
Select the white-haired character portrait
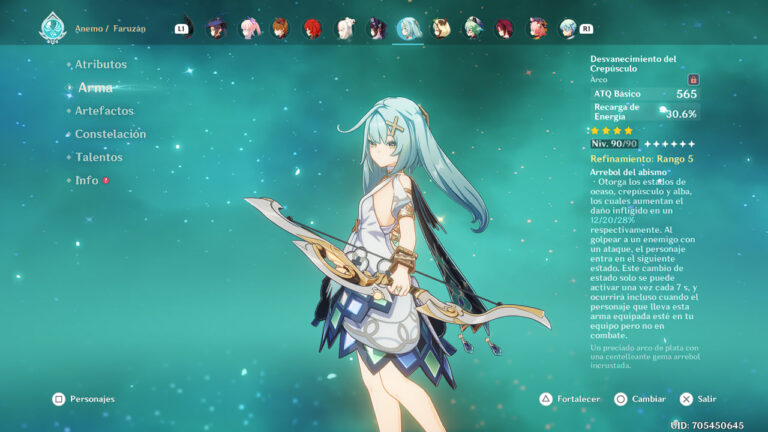(x=344, y=28)
